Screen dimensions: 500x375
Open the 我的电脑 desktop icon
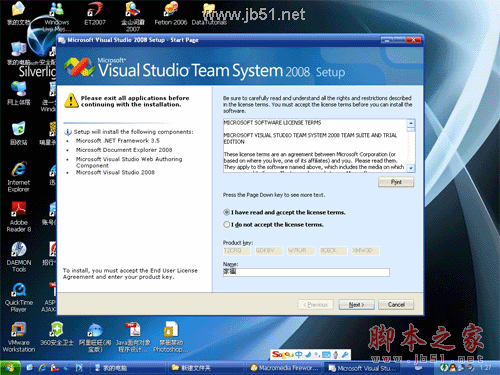point(19,53)
